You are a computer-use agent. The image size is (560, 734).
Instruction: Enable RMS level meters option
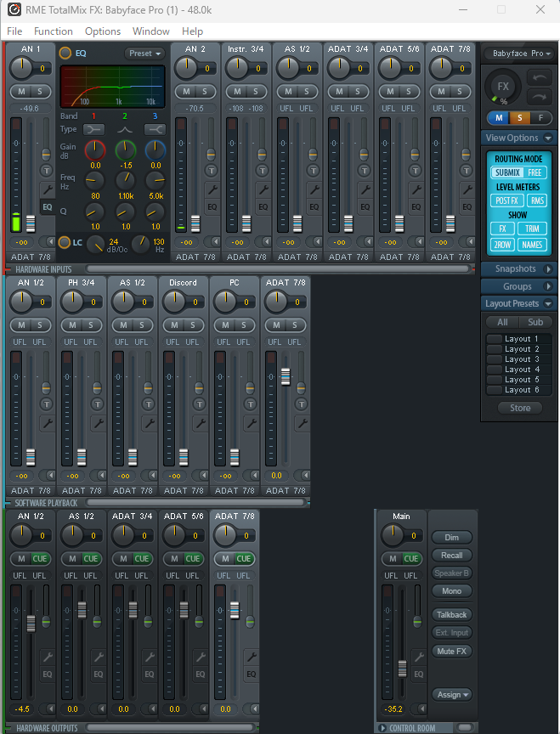537,200
